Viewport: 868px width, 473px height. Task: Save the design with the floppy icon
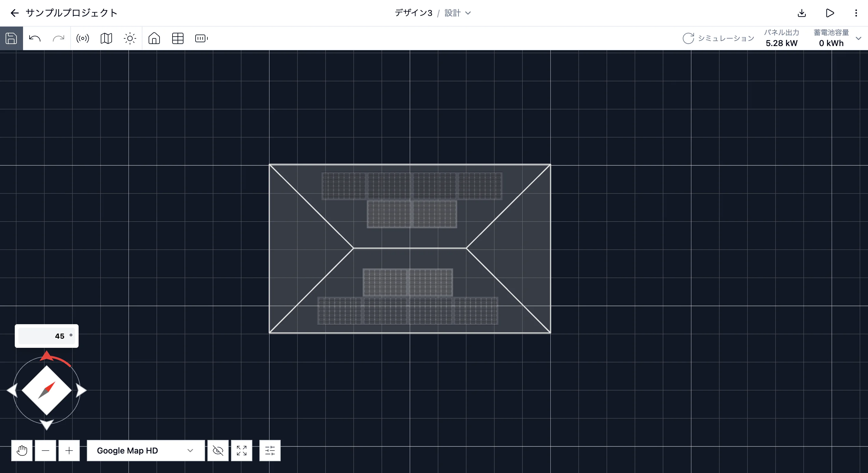click(x=11, y=38)
